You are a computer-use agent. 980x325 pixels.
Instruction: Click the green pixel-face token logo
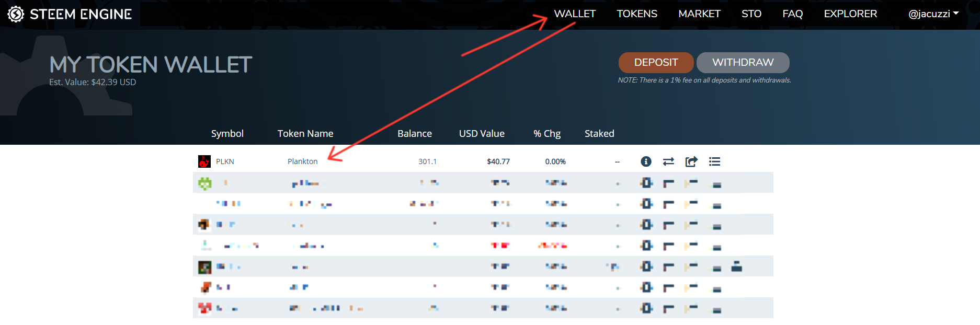(x=205, y=183)
